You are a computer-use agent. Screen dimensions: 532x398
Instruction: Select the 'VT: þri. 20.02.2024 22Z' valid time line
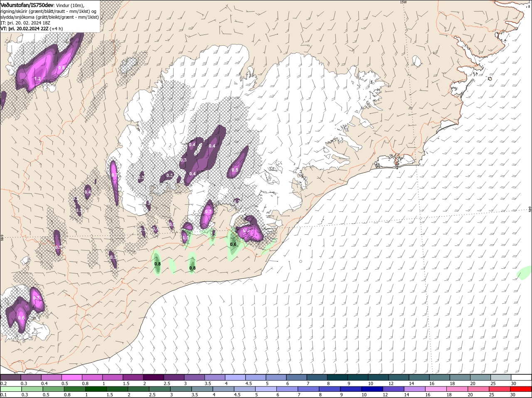tap(32, 29)
